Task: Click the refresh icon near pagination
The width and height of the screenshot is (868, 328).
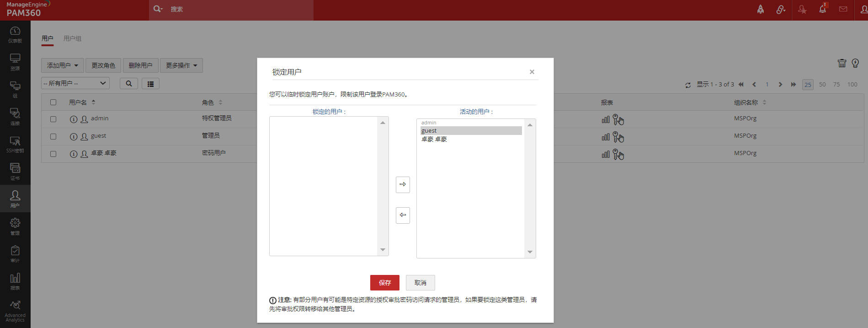Action: (x=688, y=85)
